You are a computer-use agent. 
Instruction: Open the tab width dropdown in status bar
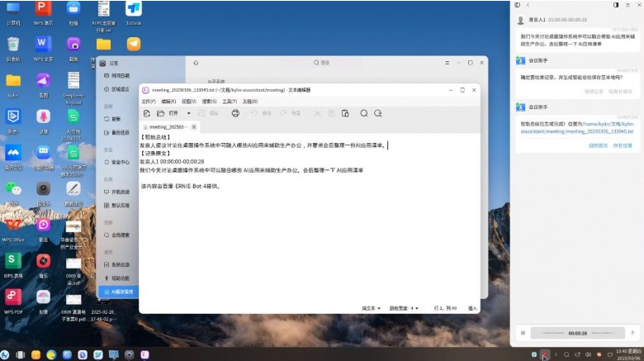click(404, 308)
